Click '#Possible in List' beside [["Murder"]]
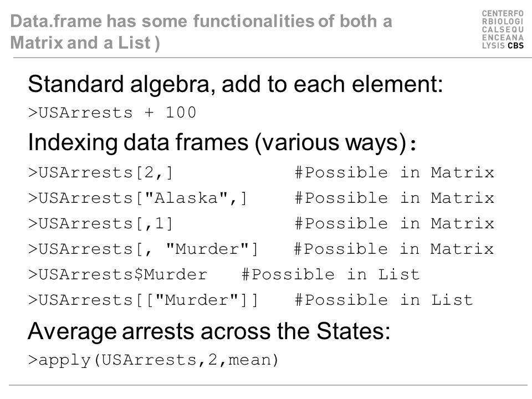The height and width of the screenshot is (399, 532). tap(383, 300)
